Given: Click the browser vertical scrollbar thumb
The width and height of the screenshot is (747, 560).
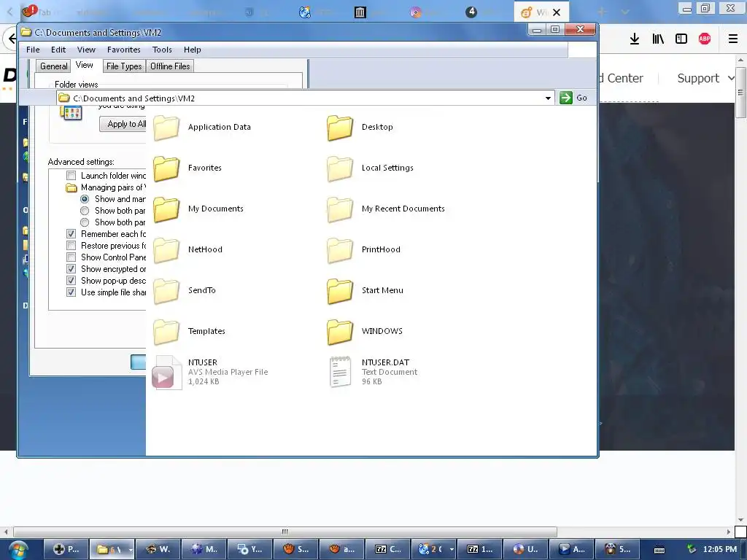Looking at the screenshot, I should coord(740,91).
